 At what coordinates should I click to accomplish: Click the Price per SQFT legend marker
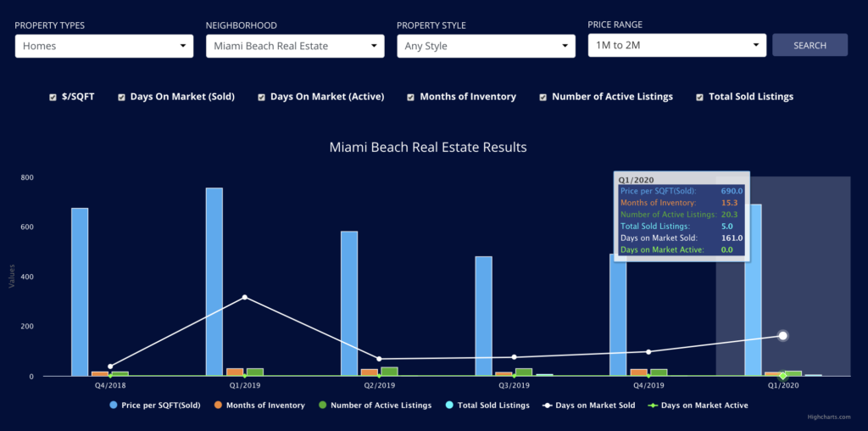(114, 405)
